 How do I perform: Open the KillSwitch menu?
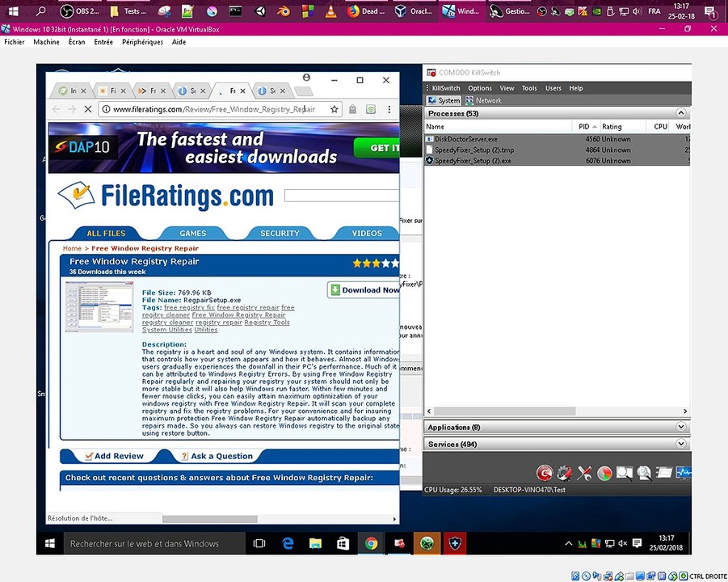pyautogui.click(x=446, y=88)
